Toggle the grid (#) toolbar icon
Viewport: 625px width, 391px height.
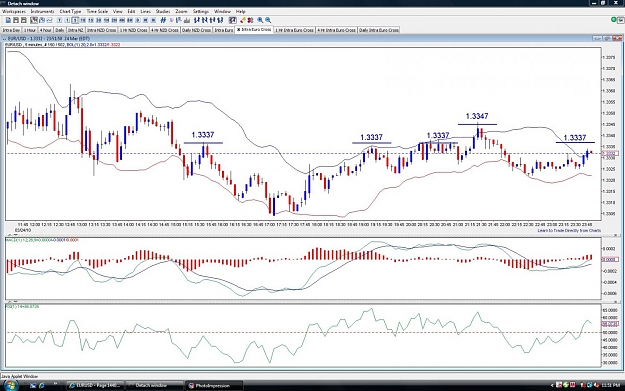(163, 20)
